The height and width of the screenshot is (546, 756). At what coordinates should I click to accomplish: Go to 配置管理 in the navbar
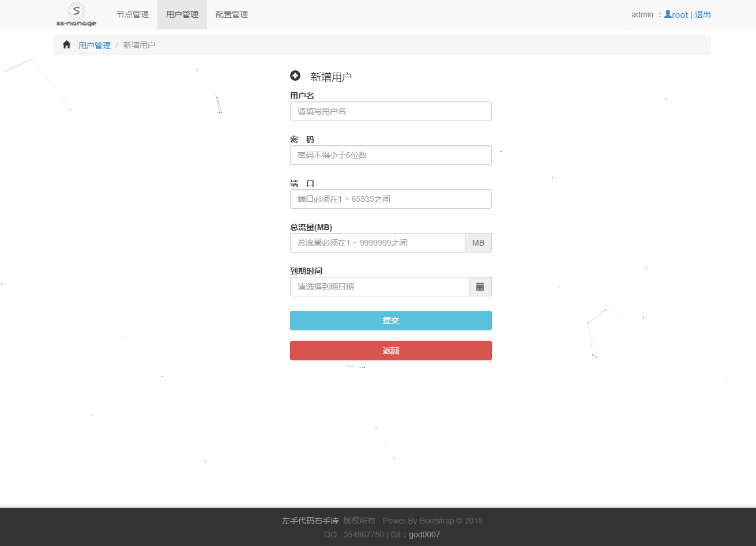point(231,14)
